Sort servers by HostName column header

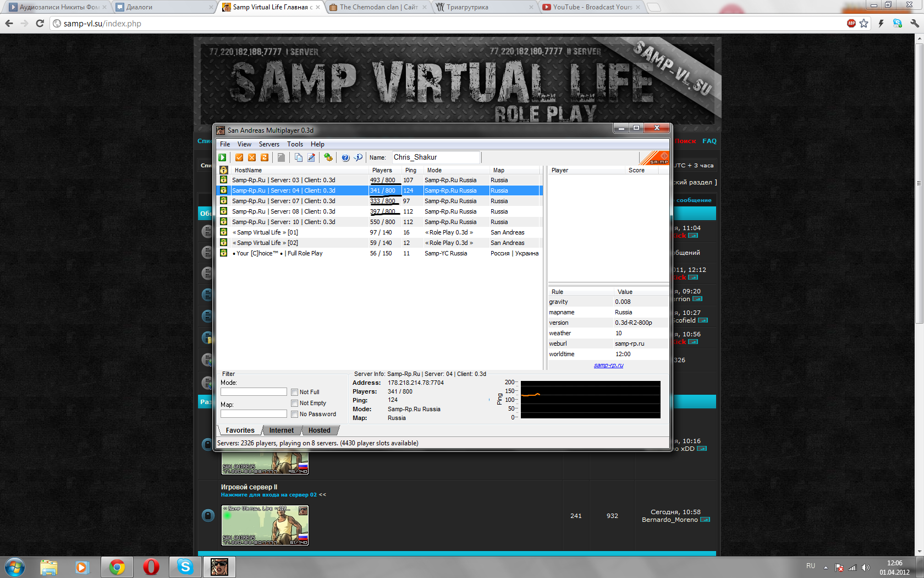pos(299,170)
